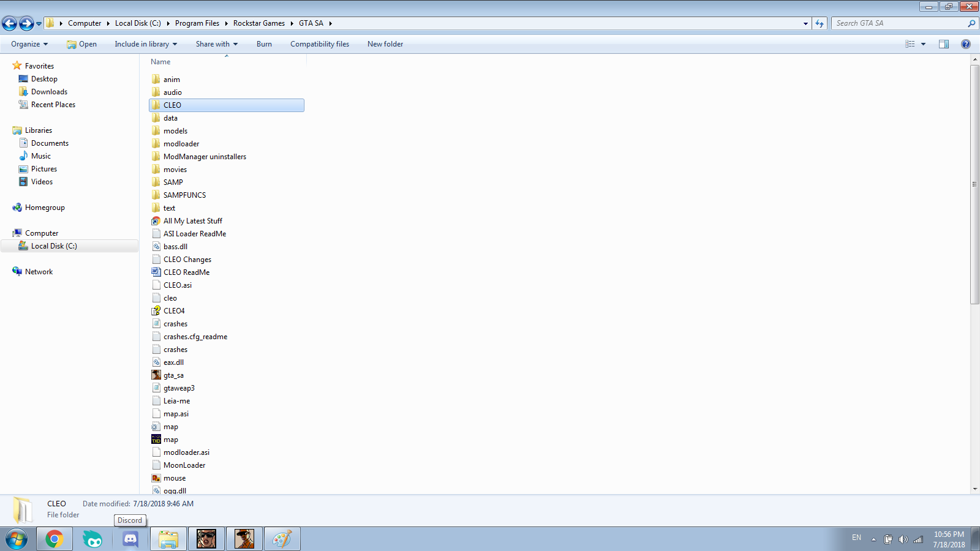Click the Paint palette taskbar icon
The height and width of the screenshot is (551, 980).
click(282, 539)
